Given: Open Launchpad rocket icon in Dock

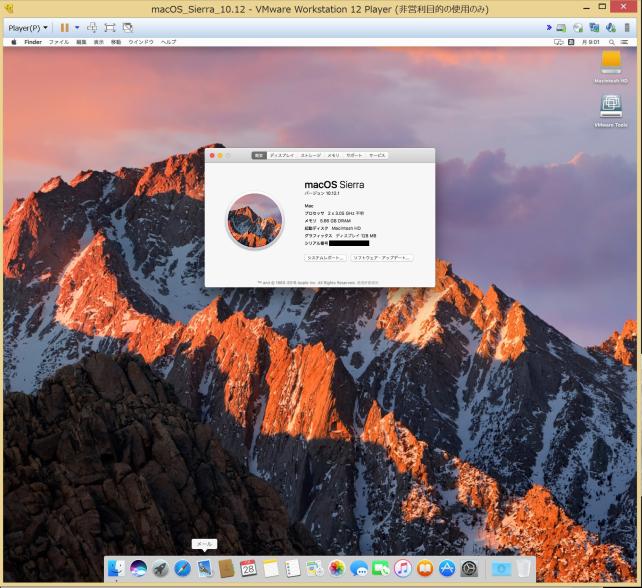Looking at the screenshot, I should click(x=160, y=568).
